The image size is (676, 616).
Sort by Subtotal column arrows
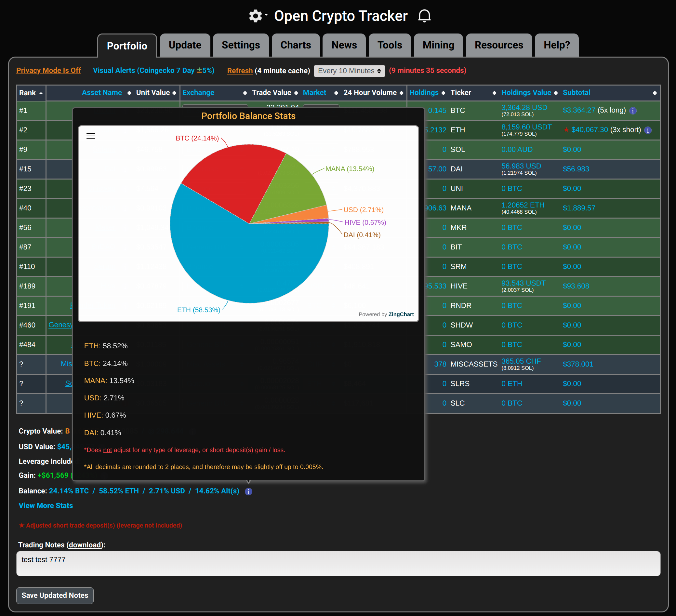(x=655, y=93)
